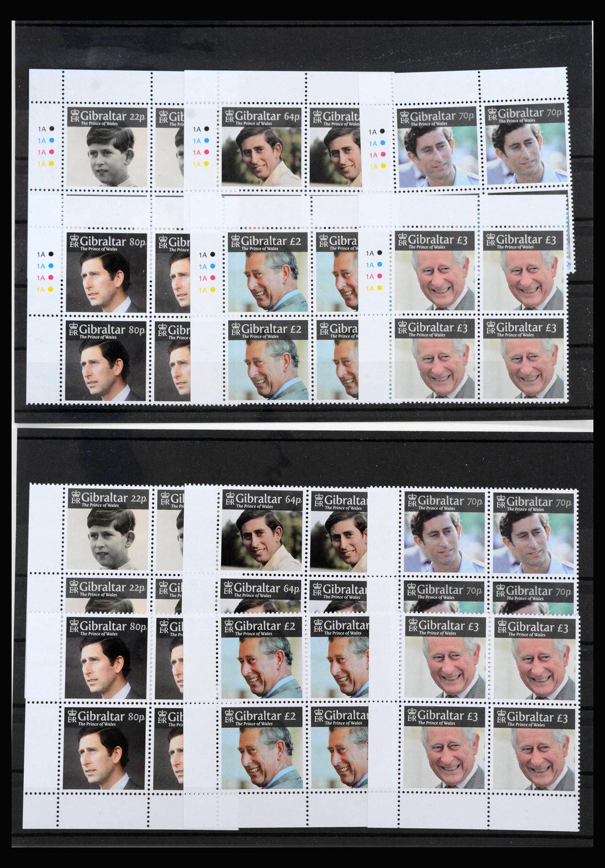Pick the top-right 70p stamp on the lower sheet
Viewport: 605px width, 868px height.
(x=533, y=533)
